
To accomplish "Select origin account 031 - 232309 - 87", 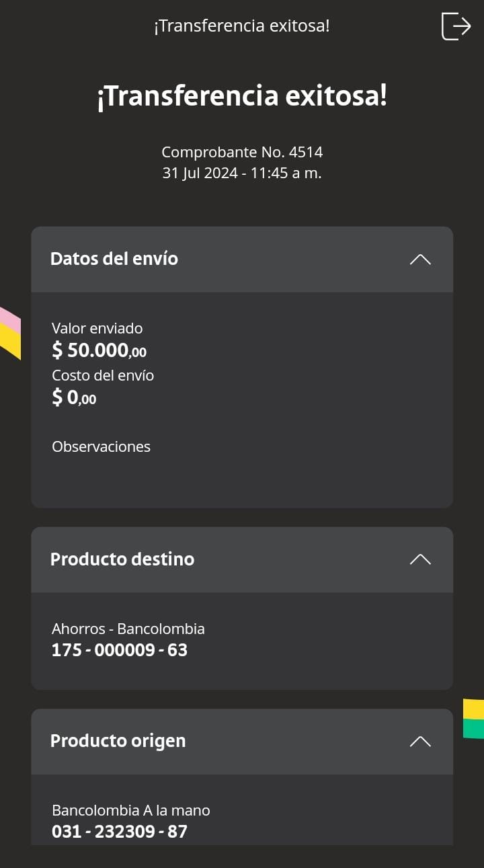I will pos(120,832).
